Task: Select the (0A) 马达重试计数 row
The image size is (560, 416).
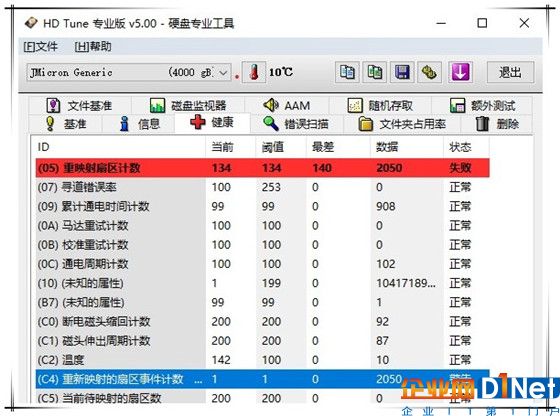Action: coord(262,226)
